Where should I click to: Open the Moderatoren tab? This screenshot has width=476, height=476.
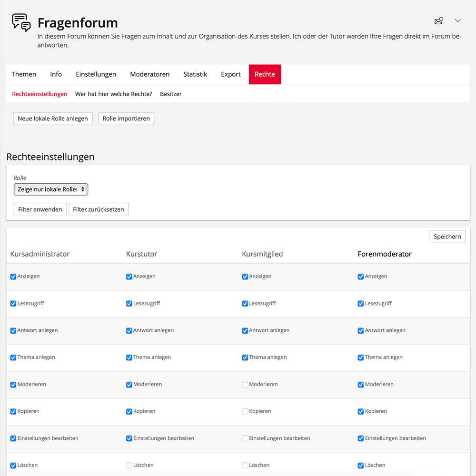tap(149, 74)
